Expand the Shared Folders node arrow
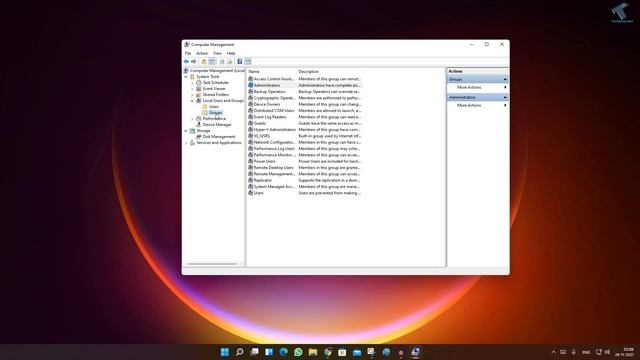 click(x=193, y=95)
